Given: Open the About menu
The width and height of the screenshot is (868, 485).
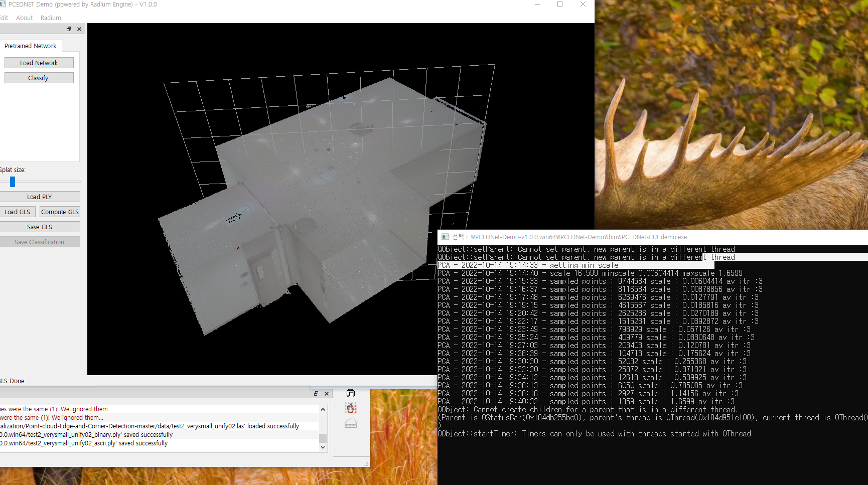Looking at the screenshot, I should click(24, 18).
